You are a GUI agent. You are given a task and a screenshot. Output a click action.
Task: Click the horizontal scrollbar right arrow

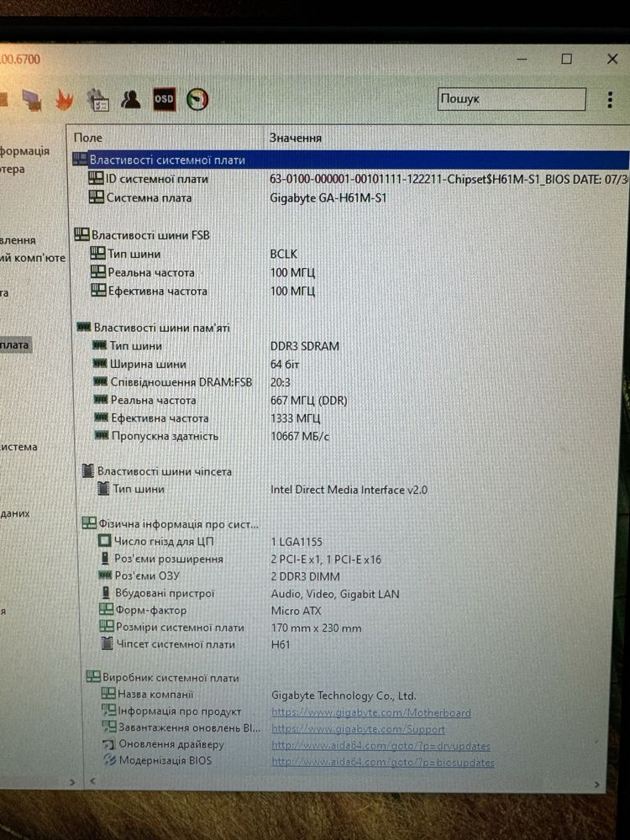(596, 785)
